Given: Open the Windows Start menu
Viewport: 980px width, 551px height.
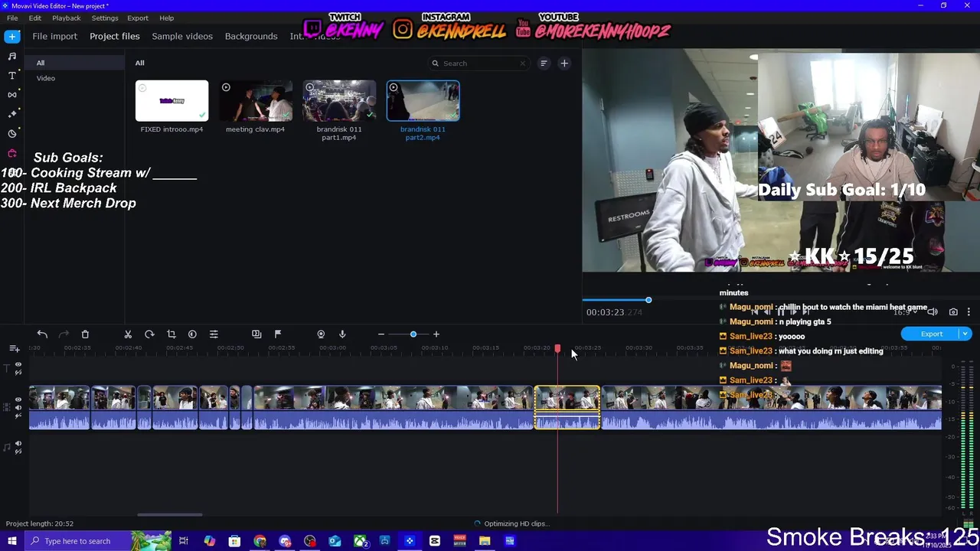Looking at the screenshot, I should [12, 541].
